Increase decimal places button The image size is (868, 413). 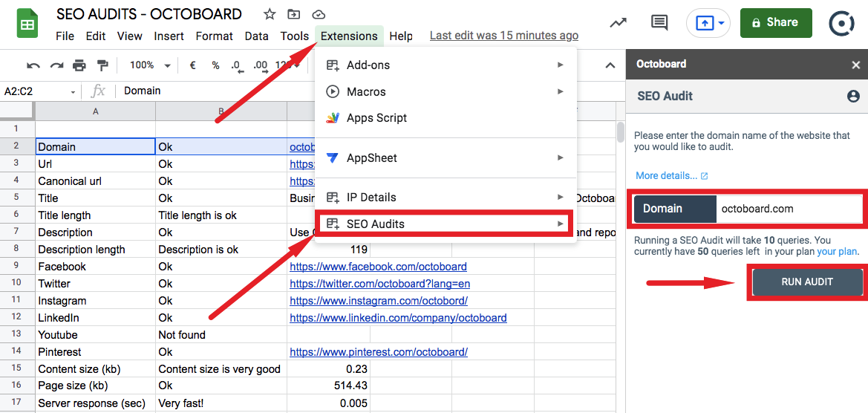(x=260, y=66)
